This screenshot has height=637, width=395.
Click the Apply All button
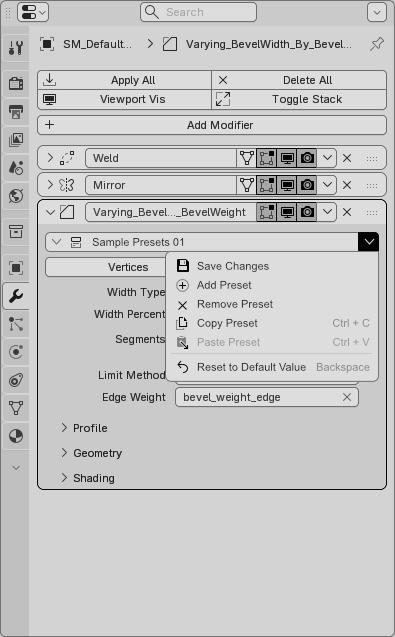pyautogui.click(x=124, y=80)
